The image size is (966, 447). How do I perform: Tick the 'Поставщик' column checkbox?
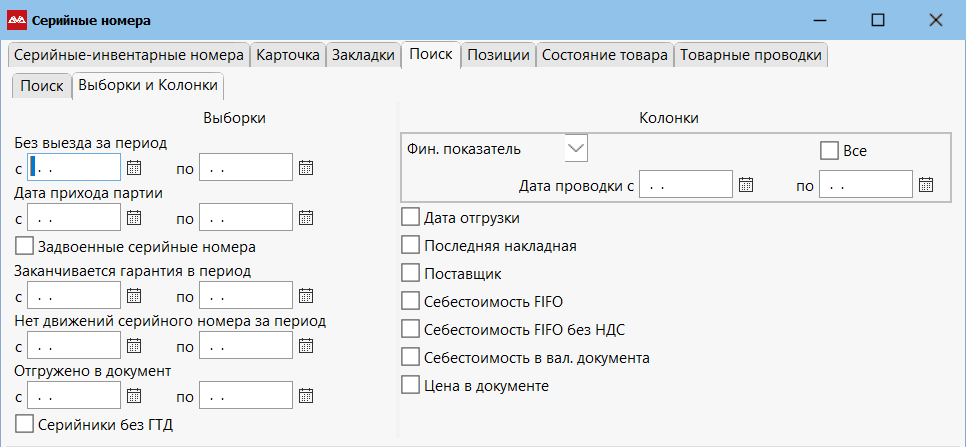[x=410, y=272]
